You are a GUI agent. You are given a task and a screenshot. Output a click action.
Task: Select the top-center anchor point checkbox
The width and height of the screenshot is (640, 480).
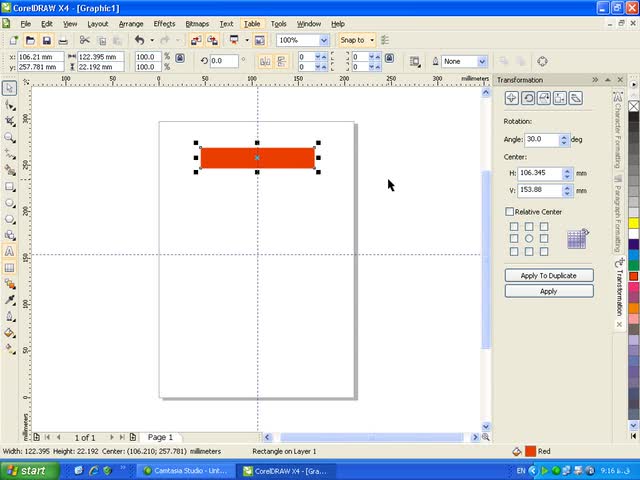click(x=529, y=226)
